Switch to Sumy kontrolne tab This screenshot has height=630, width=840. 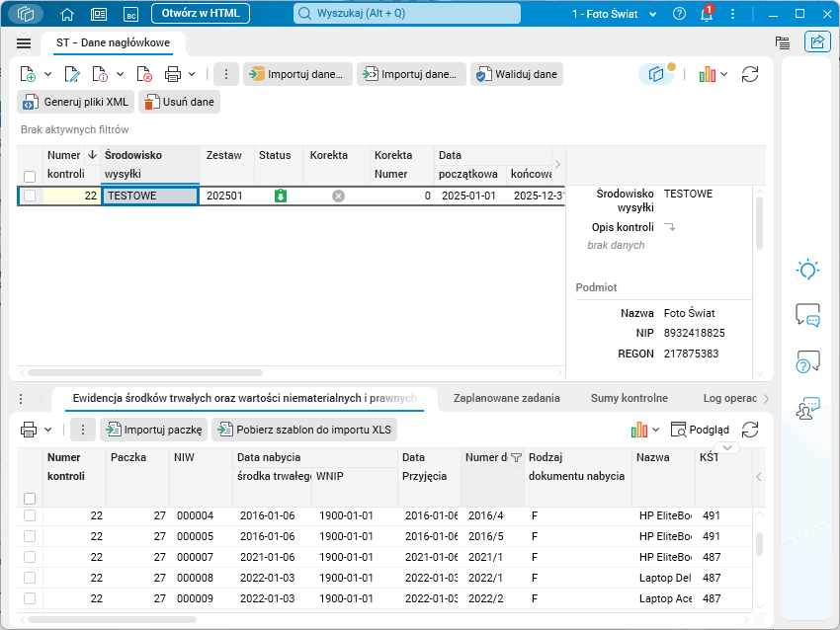[x=629, y=398]
